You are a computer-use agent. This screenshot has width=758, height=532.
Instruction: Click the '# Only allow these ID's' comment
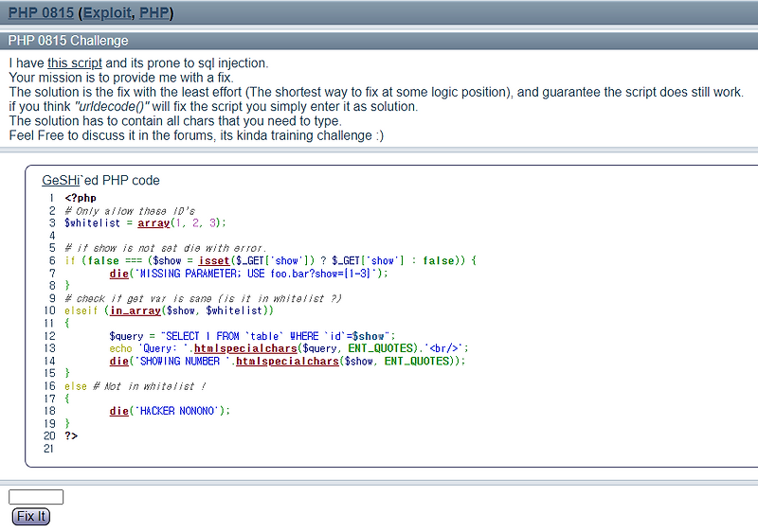pyautogui.click(x=130, y=211)
